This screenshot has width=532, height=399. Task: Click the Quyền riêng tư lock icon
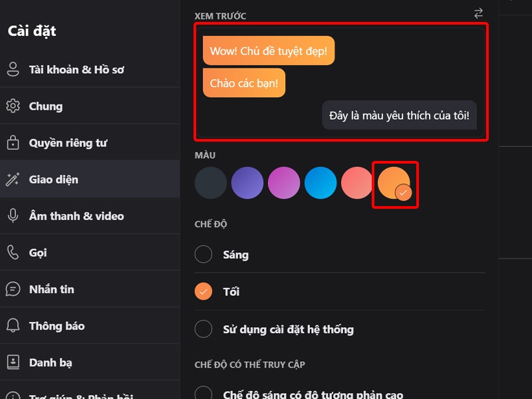[13, 142]
